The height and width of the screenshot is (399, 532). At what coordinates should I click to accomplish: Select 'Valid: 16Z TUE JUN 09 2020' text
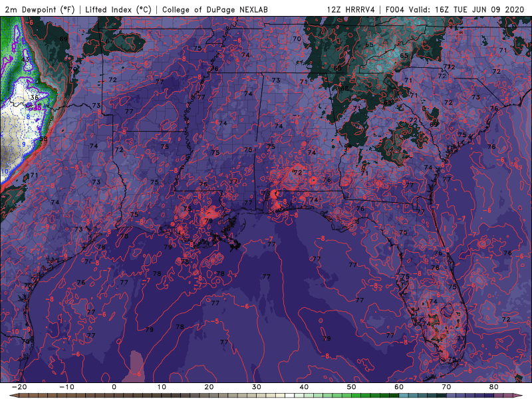click(467, 9)
